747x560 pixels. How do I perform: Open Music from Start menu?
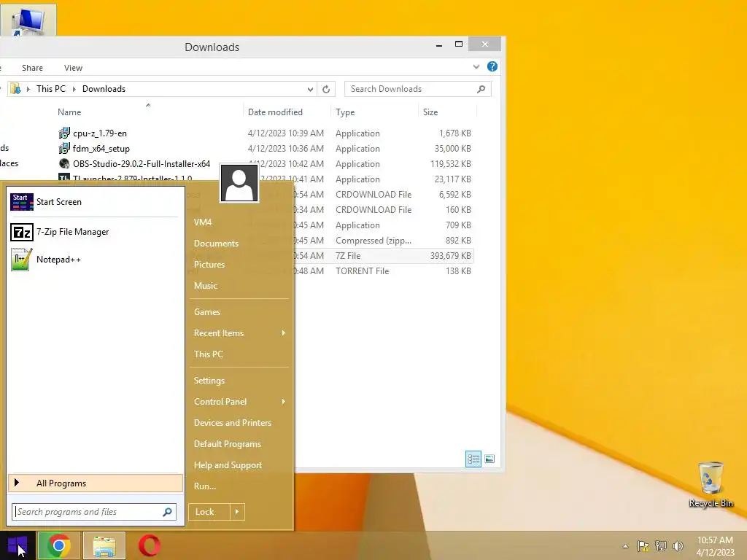pos(205,286)
